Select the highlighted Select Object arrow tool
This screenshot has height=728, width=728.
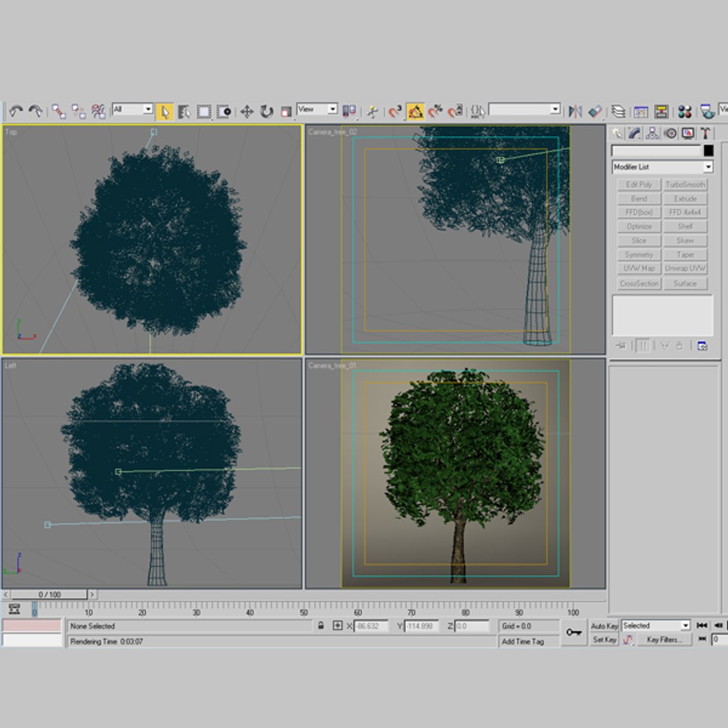[x=165, y=111]
